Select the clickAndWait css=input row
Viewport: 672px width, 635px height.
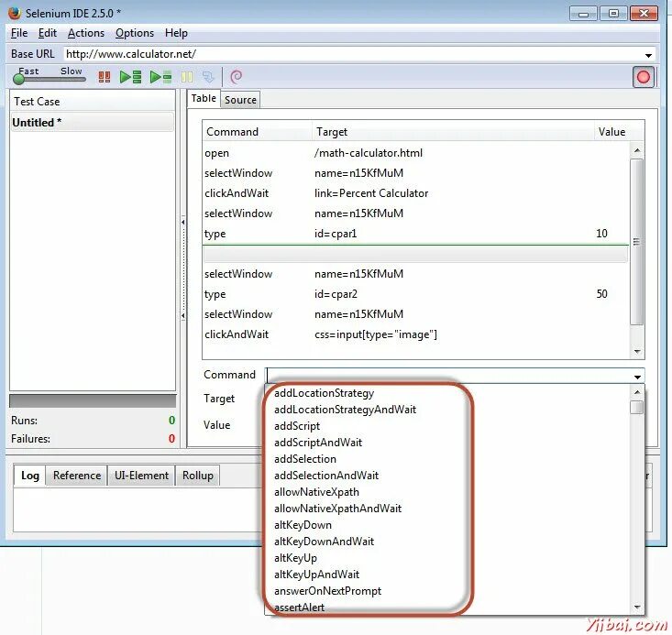[415, 334]
